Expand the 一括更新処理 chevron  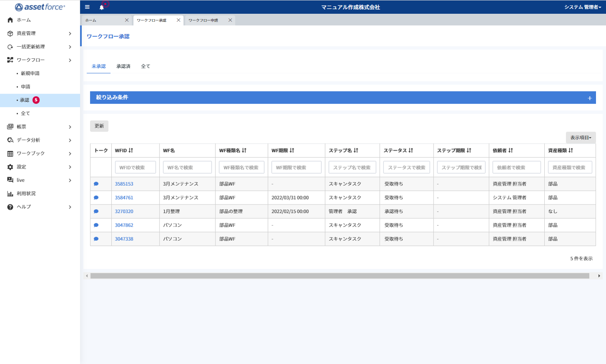point(70,47)
